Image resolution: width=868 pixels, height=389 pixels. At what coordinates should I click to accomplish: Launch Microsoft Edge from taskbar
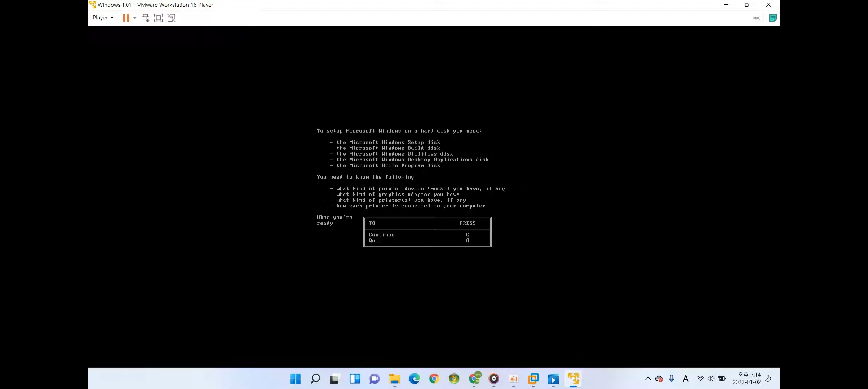click(x=415, y=379)
